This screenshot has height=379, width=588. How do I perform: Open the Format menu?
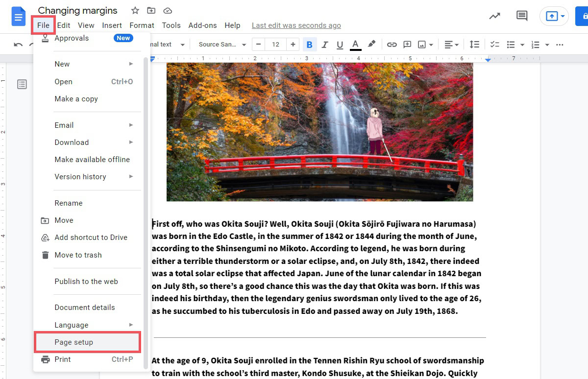click(x=142, y=25)
